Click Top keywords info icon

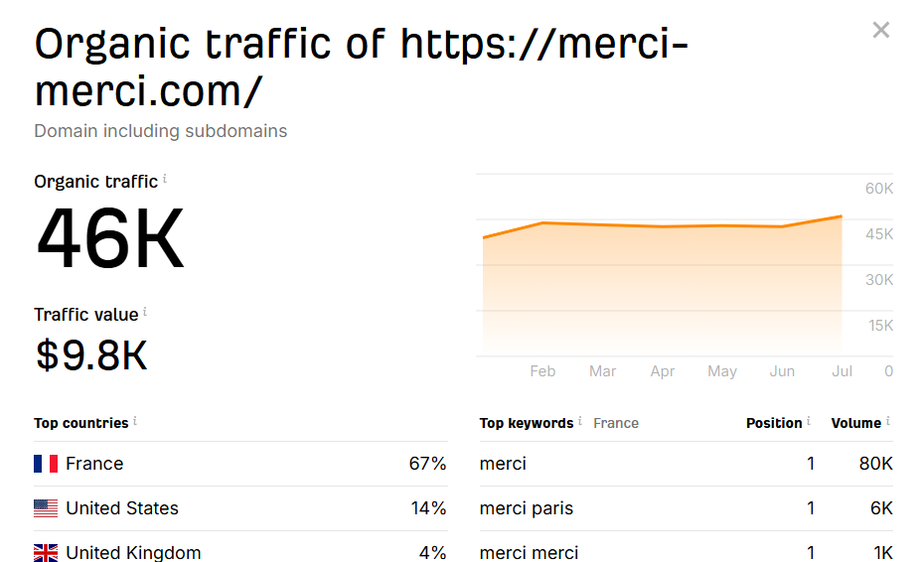pyautogui.click(x=580, y=421)
